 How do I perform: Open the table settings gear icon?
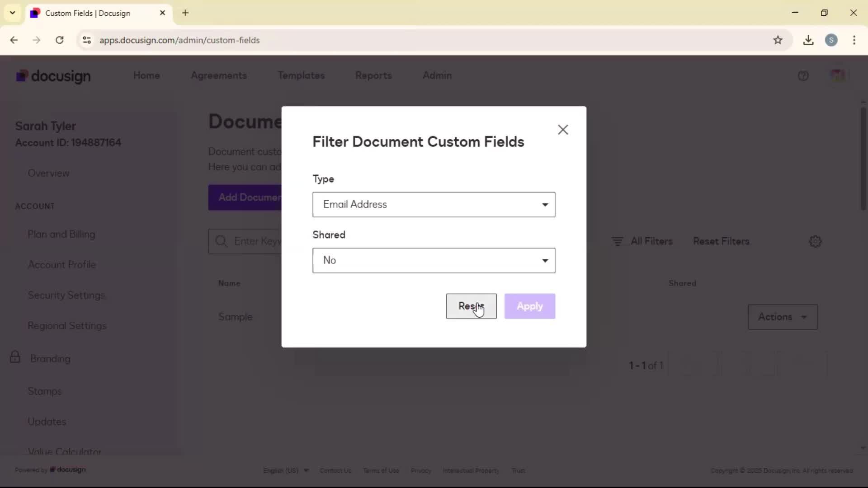coord(815,241)
